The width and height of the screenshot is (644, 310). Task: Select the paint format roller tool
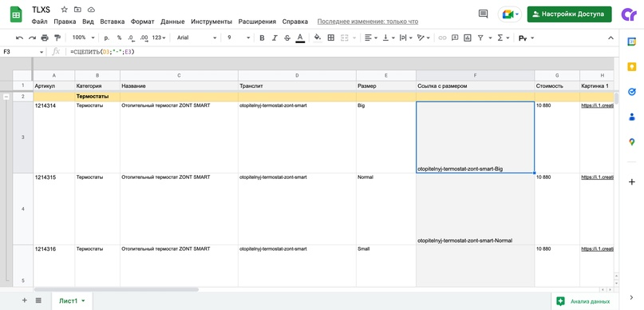(x=57, y=38)
